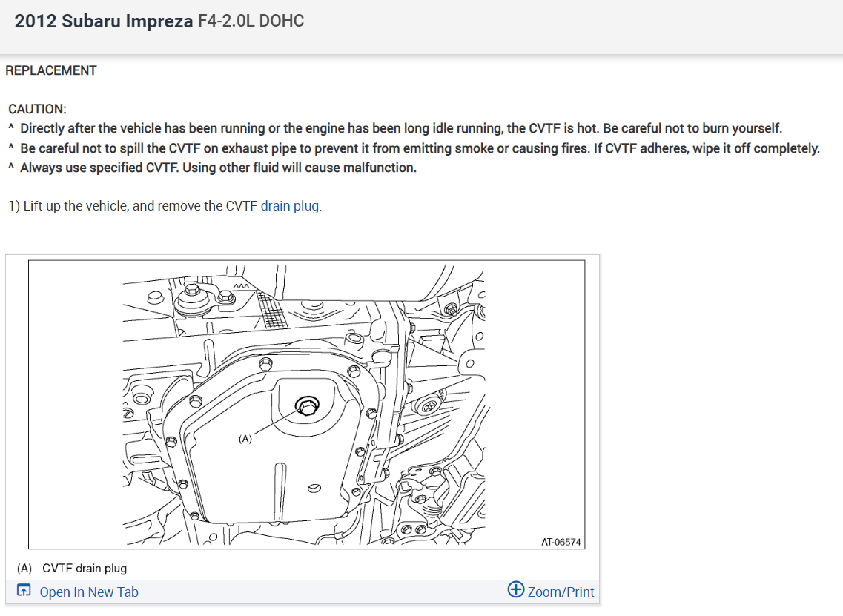
Task: Click the "Always use specified CVTF" caution line
Action: coord(218,168)
